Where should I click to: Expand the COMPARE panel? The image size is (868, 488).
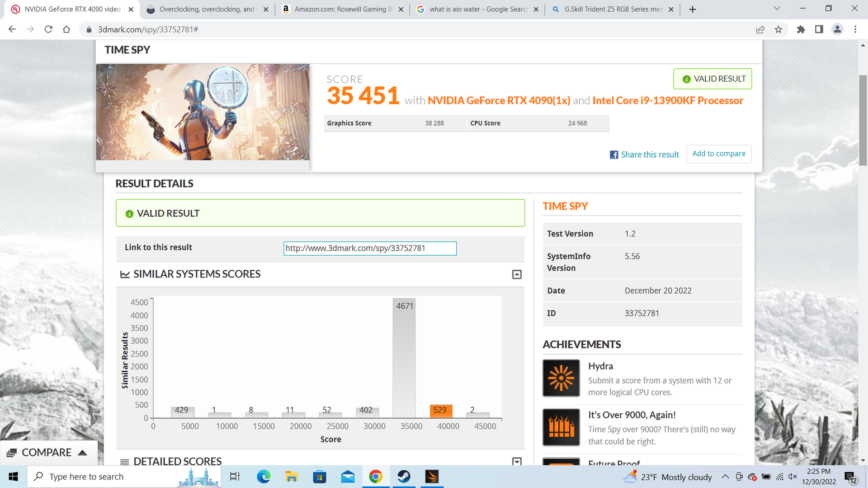click(48, 452)
